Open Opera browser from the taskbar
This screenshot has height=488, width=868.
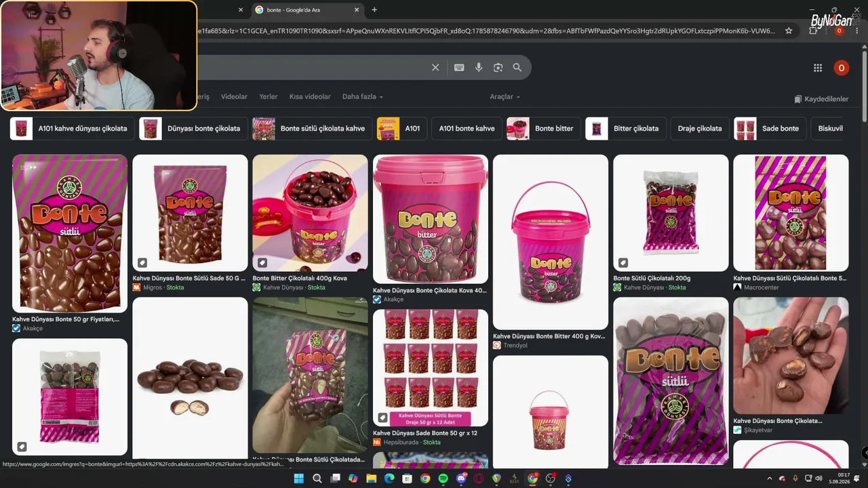coord(479,479)
